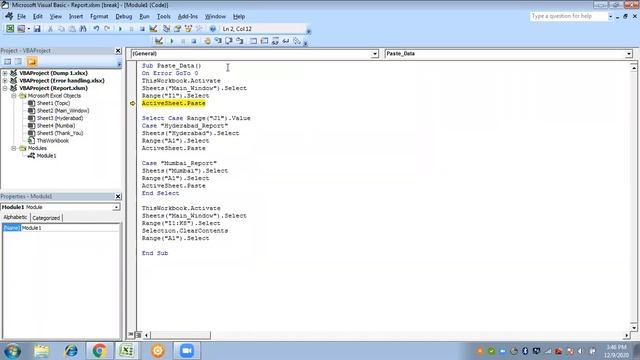Click the Quick Watch icon
The image size is (640, 360).
286,41
